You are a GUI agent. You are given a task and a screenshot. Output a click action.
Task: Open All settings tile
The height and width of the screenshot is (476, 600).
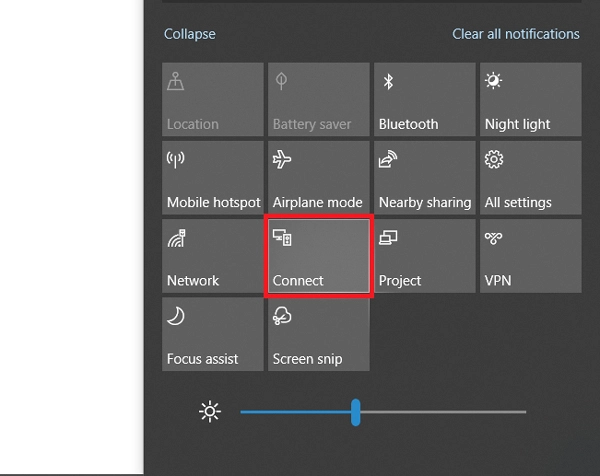[x=531, y=178]
